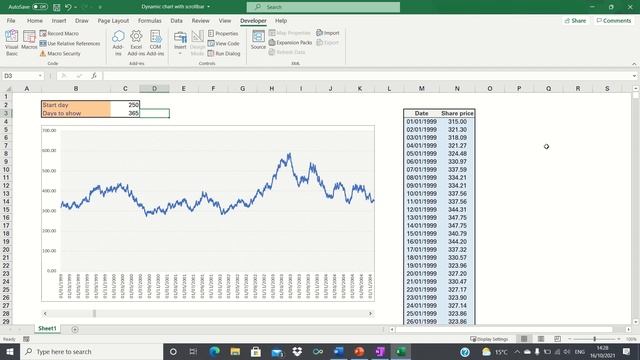This screenshot has height=360, width=640.
Task: Expand the formula bar
Action: coord(634,76)
